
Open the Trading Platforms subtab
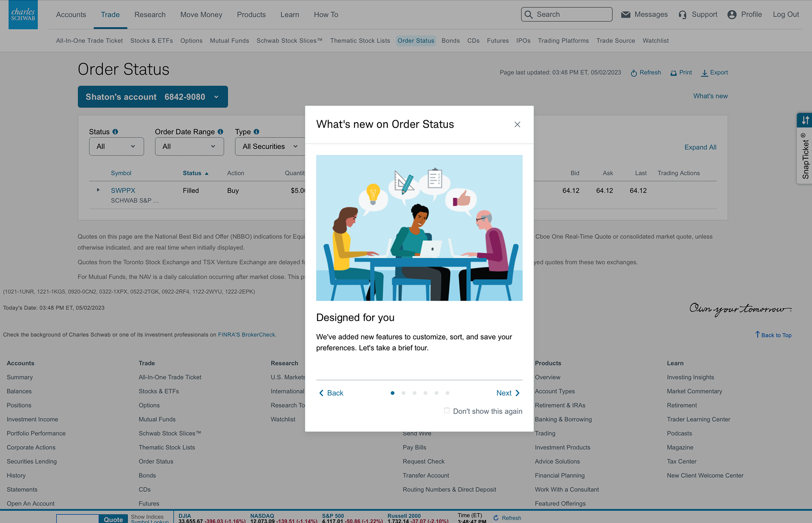563,41
